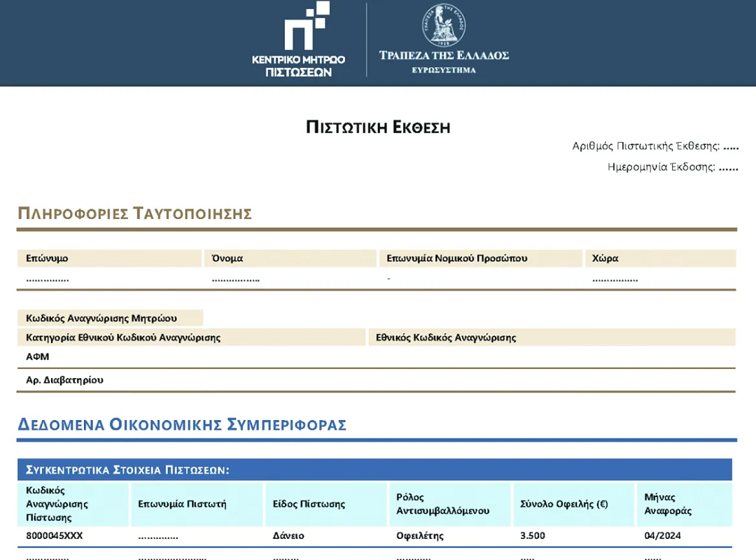Click the Τράπεζα της Ελλάδος emblem
This screenshot has height=560, width=756.
[x=444, y=27]
